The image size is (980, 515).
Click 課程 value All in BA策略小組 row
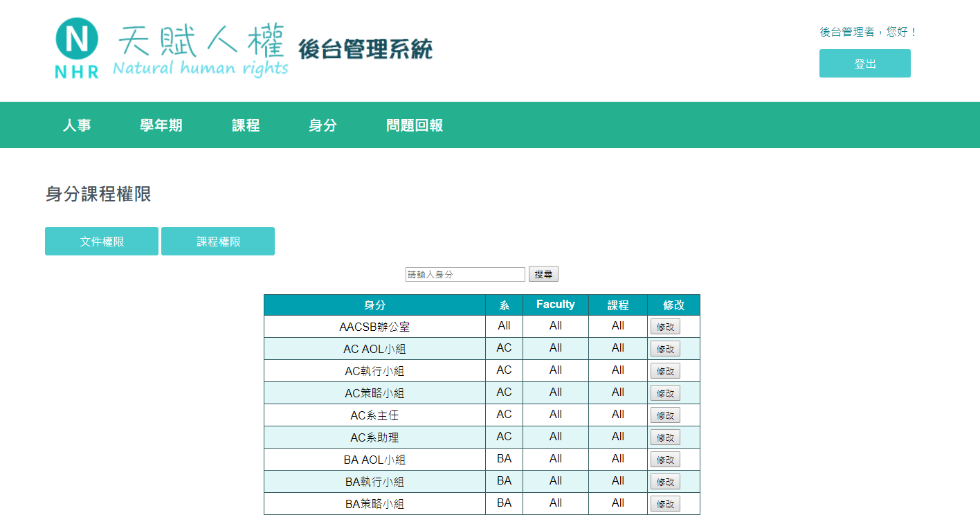(618, 503)
